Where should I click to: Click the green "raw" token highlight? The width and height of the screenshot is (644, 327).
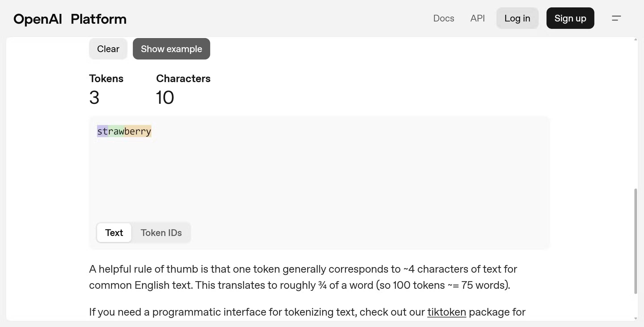[x=116, y=131]
